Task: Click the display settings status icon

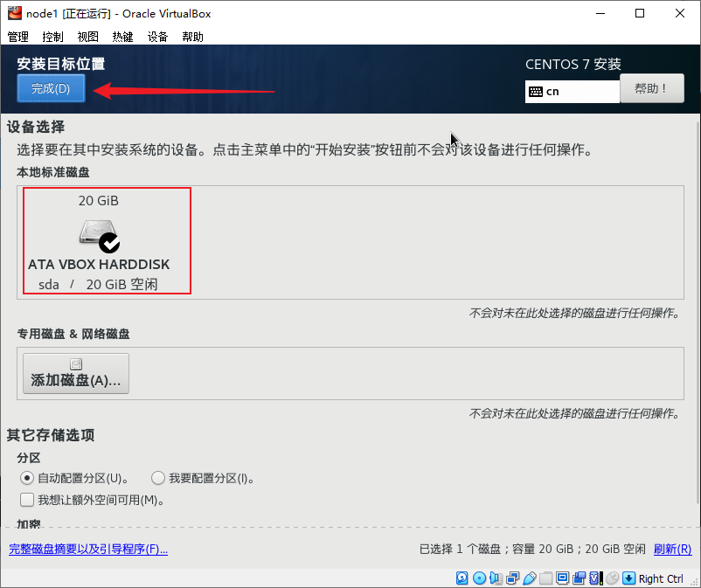Action: pos(562,578)
